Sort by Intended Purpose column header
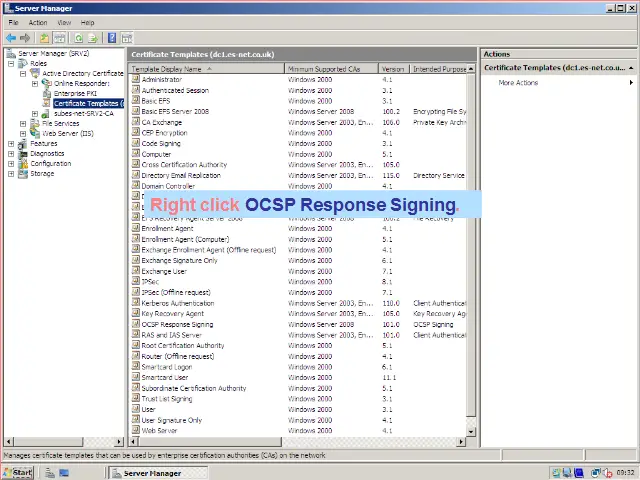Image resolution: width=640 pixels, height=480 pixels. [438, 69]
